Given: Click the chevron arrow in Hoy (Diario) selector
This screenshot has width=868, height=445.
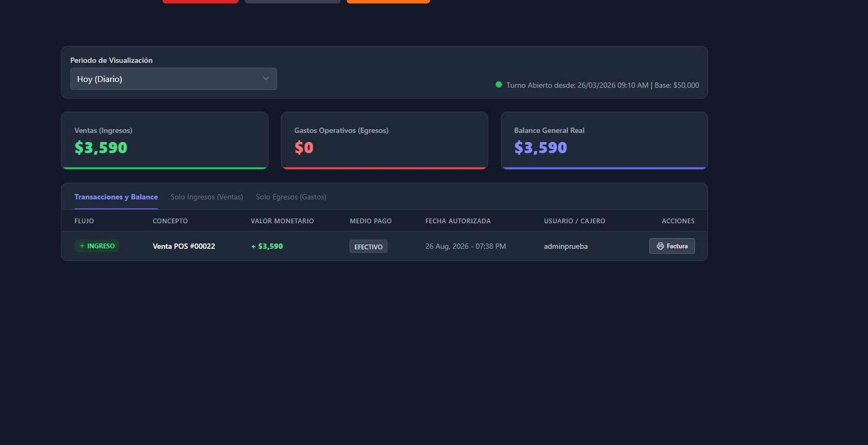Looking at the screenshot, I should [x=266, y=79].
